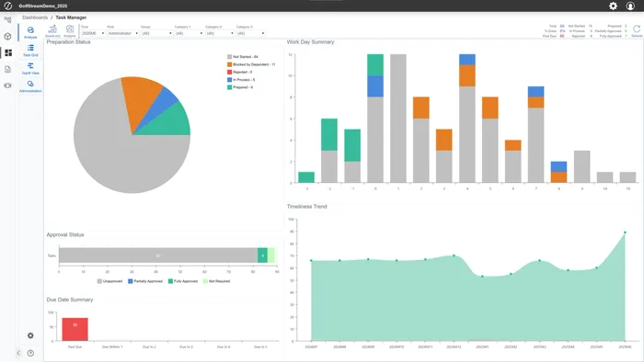Toggle Blocked by Dependent legend entry

pos(251,64)
